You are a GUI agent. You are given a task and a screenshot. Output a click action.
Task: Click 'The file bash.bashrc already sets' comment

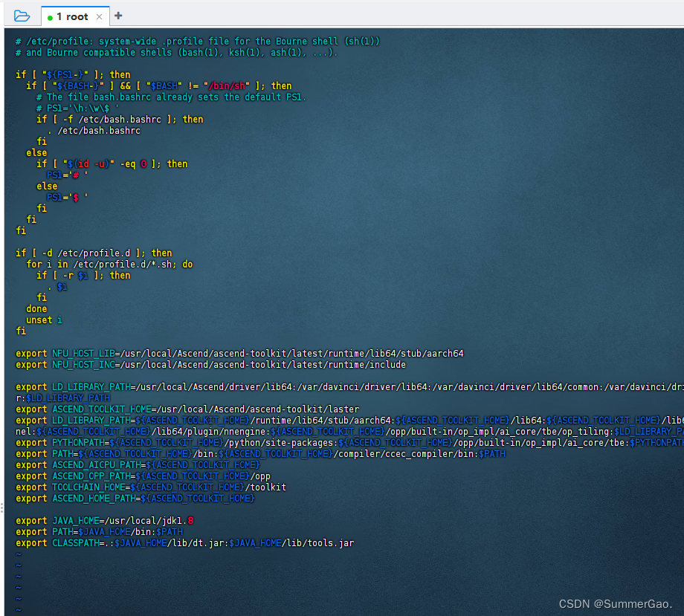point(172,97)
